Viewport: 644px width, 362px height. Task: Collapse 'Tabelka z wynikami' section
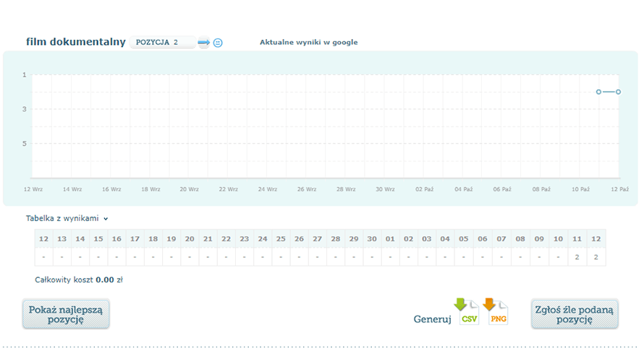pos(67,218)
